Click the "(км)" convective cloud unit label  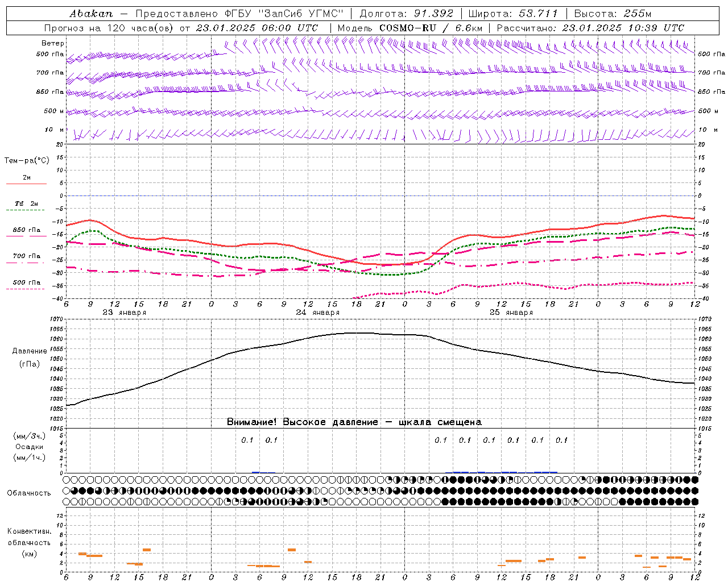click(29, 553)
